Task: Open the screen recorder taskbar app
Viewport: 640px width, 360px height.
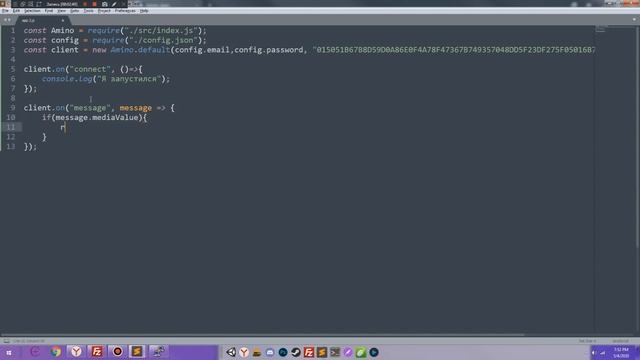Action: click(118, 352)
